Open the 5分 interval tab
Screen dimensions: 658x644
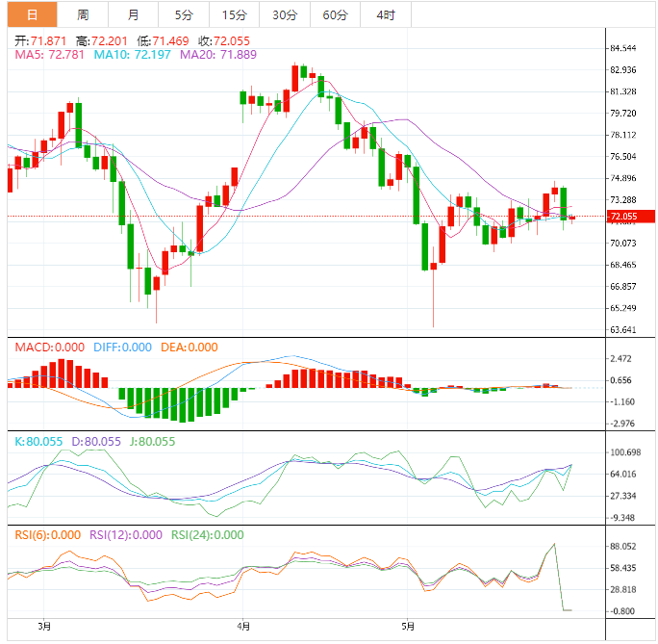[x=183, y=14]
